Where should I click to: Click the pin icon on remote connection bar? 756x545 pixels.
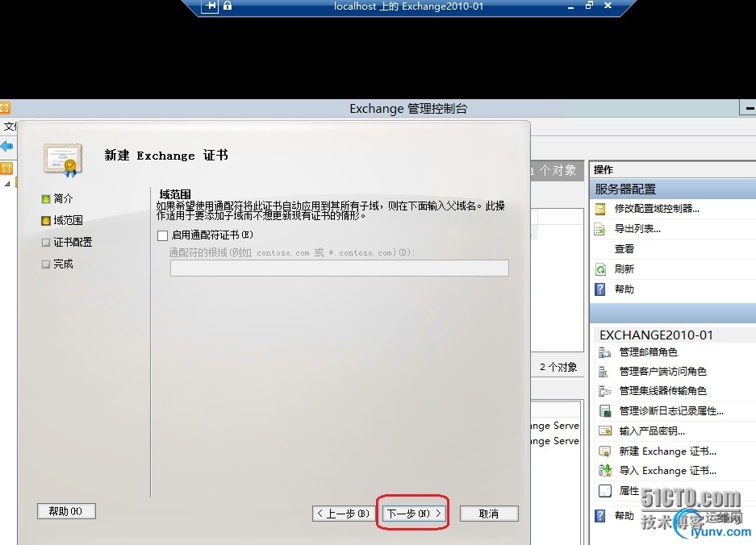coord(210,6)
